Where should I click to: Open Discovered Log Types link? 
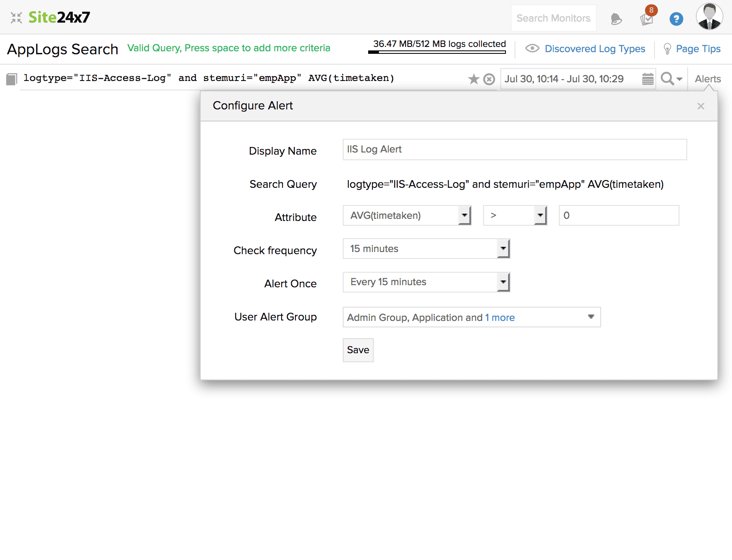tap(595, 49)
